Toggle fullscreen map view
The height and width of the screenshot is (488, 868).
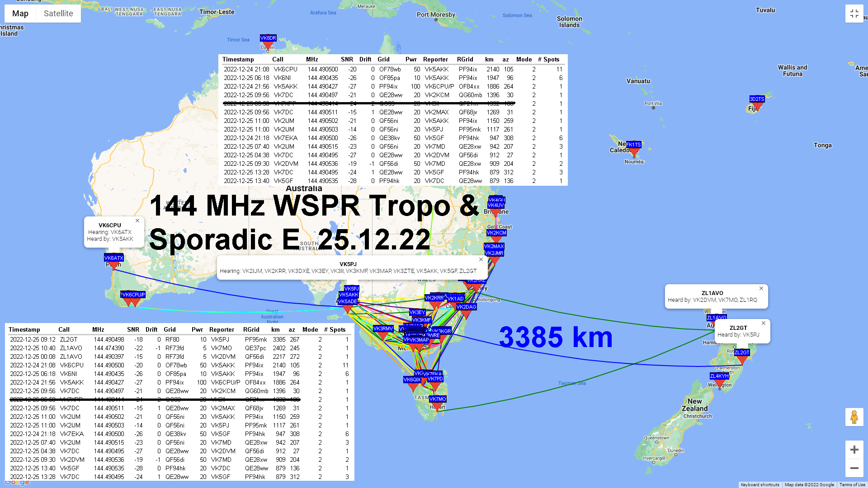tap(854, 14)
